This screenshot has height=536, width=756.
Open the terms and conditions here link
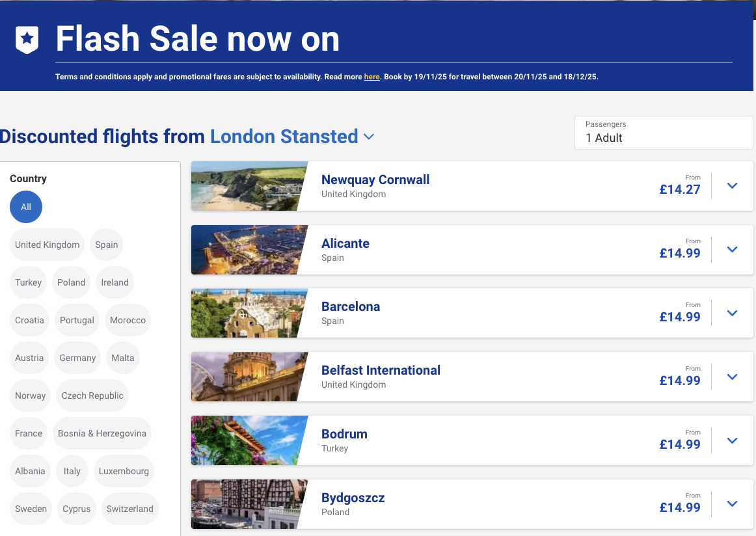point(371,76)
